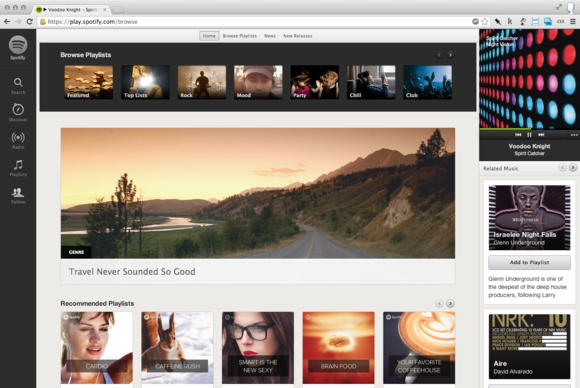The width and height of the screenshot is (580, 388).
Task: Open the Caffeine Rush playlist
Action: (177, 348)
